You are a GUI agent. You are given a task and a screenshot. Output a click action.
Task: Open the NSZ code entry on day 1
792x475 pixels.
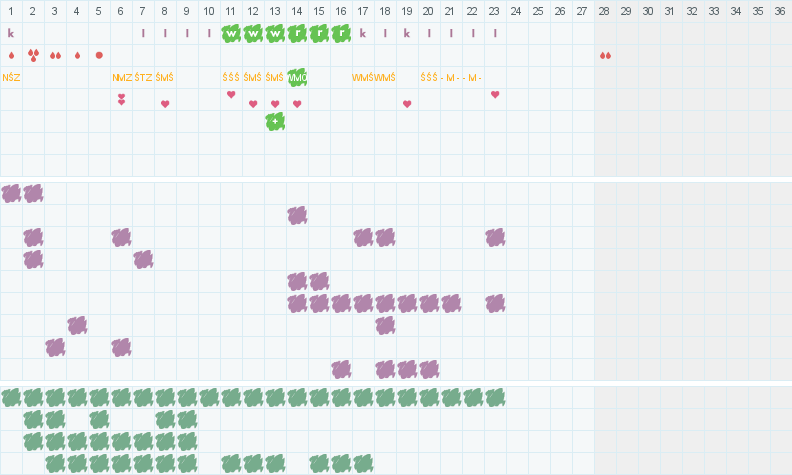12,77
